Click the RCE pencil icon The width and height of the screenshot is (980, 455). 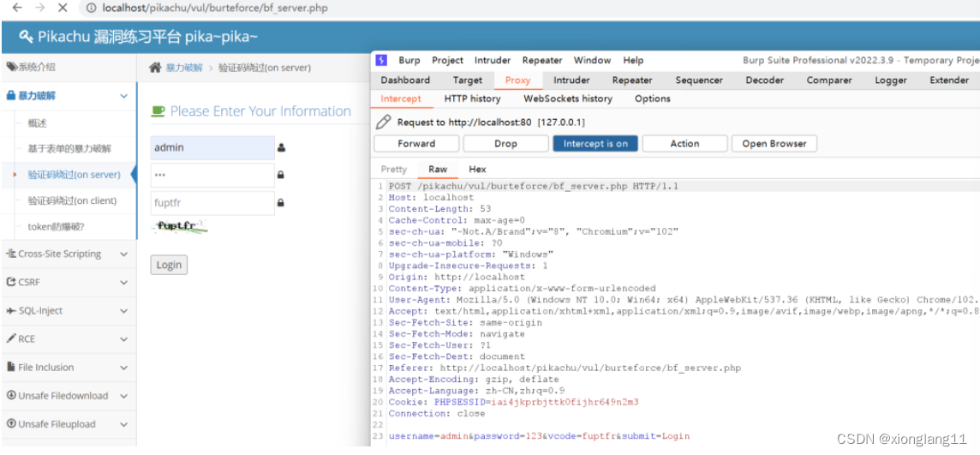[10, 338]
